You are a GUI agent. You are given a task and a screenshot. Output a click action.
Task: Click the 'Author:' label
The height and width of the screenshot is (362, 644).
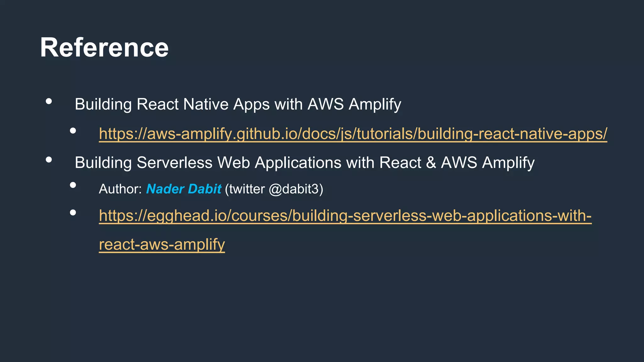click(120, 189)
